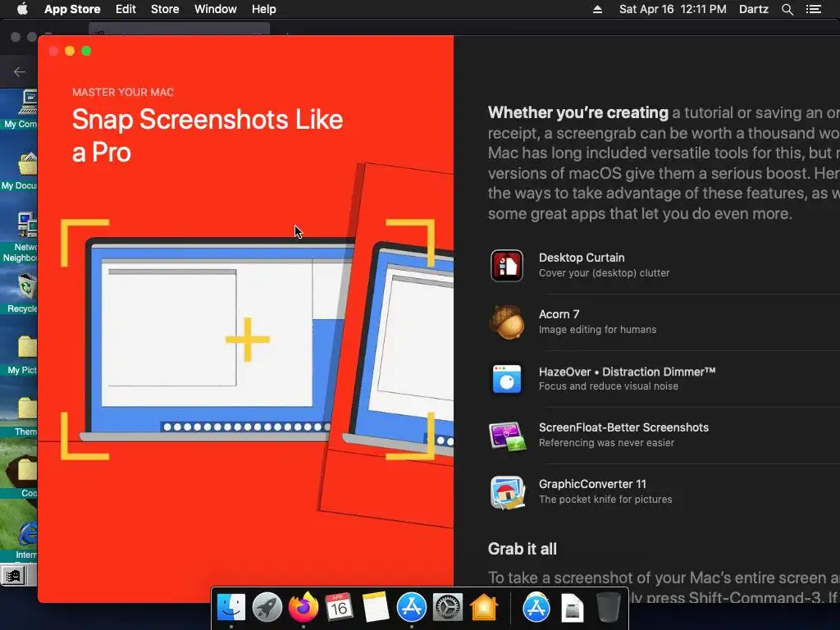Image resolution: width=840 pixels, height=630 pixels.
Task: Click the App Store icon beside Notes in Dock
Action: point(412,607)
